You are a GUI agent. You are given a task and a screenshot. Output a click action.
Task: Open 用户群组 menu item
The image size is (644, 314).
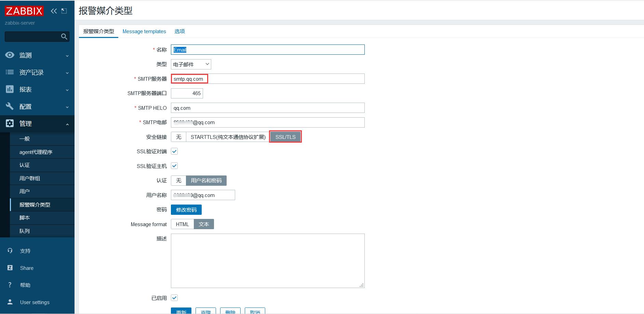pos(42,178)
